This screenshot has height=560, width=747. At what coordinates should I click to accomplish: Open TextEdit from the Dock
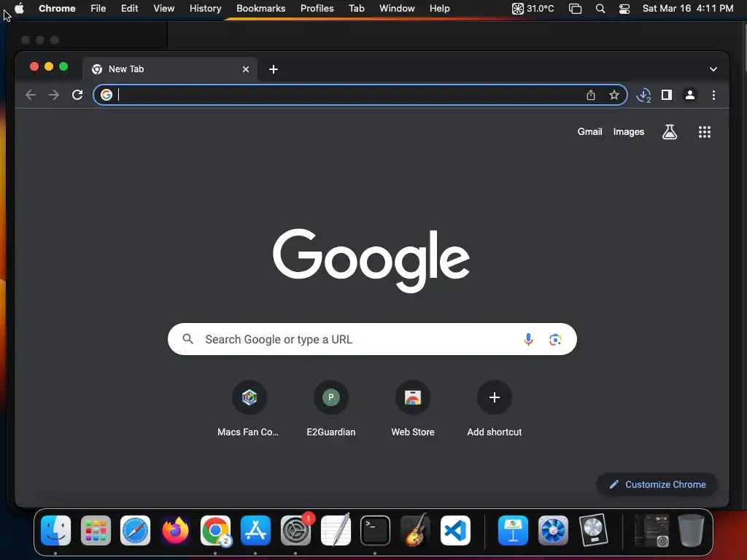[x=336, y=530]
